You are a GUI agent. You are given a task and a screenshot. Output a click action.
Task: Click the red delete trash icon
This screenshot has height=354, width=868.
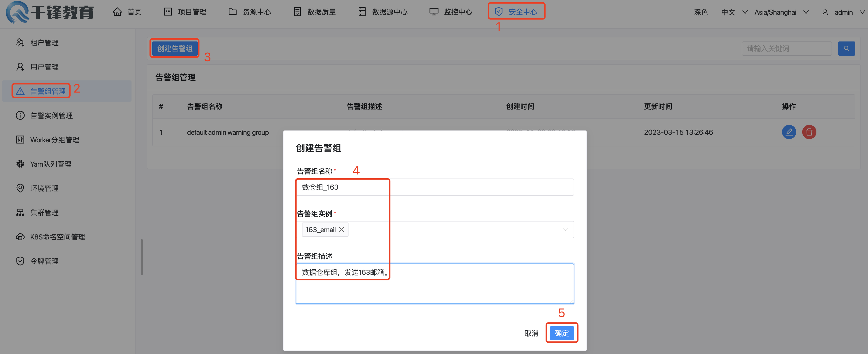click(809, 132)
